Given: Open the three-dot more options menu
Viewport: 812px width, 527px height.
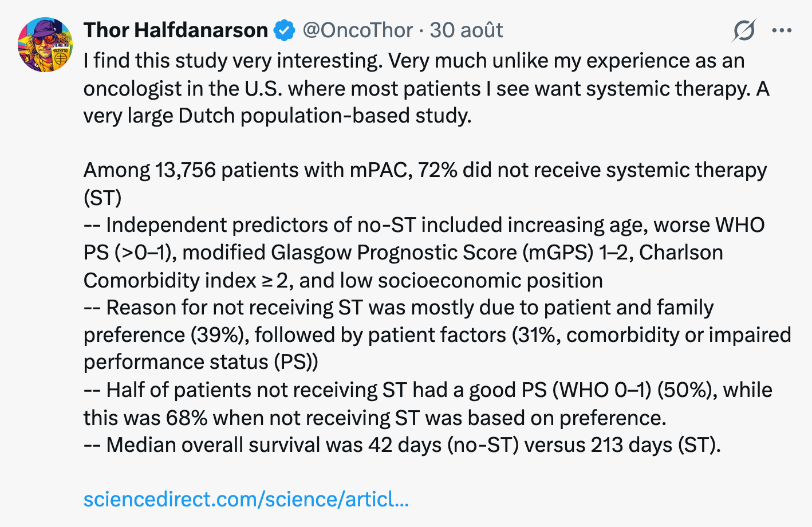Looking at the screenshot, I should (782, 30).
